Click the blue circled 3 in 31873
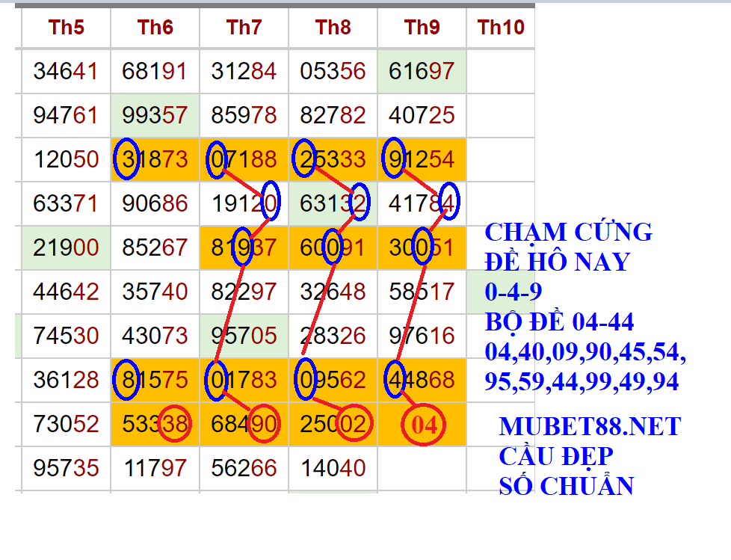Screen dimensions: 731x560 point(127,159)
